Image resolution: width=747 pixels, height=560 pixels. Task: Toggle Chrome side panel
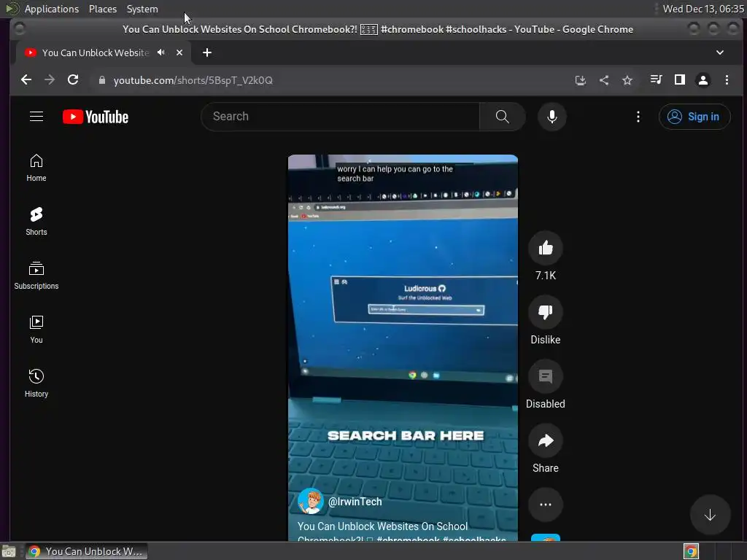pyautogui.click(x=680, y=80)
